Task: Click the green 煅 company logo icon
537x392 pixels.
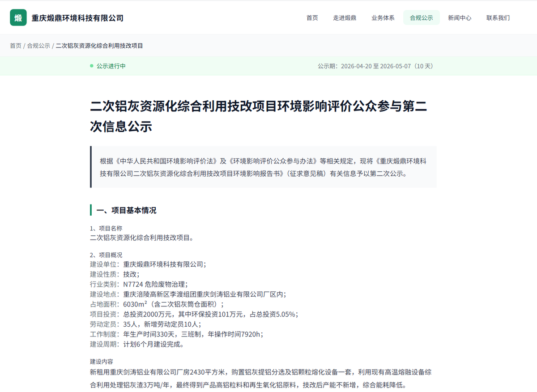Action: 18,17
